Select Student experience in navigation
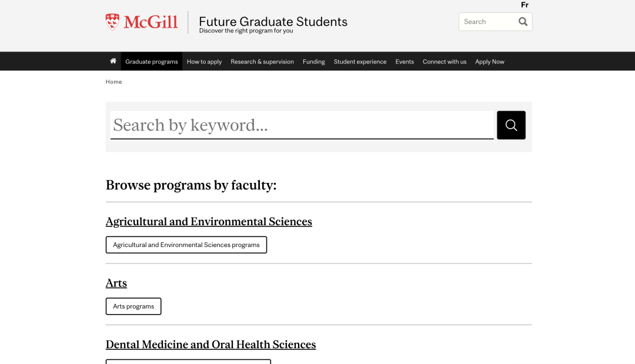This screenshot has height=364, width=635. (360, 62)
